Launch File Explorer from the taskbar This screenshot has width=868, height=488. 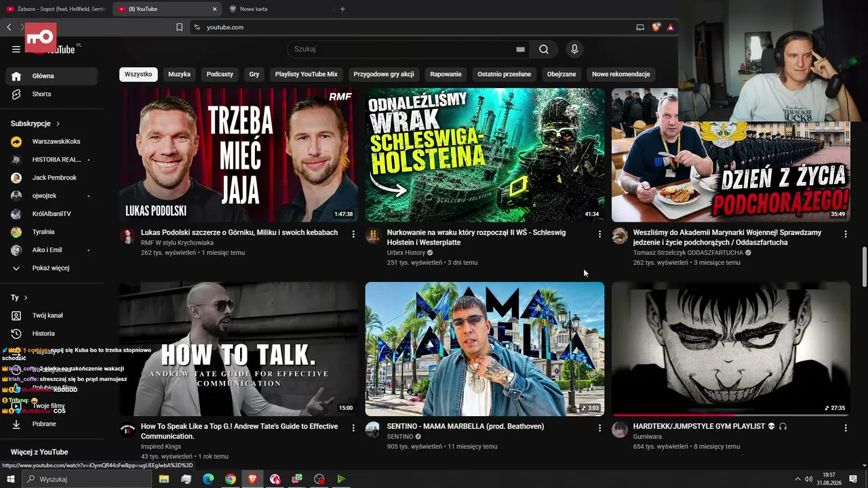pos(164,479)
